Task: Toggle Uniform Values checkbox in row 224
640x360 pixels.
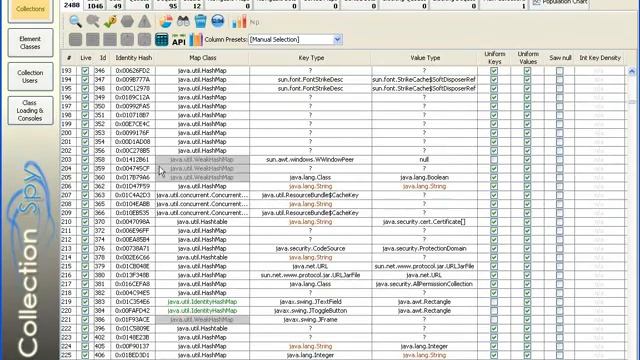Action: click(527, 346)
